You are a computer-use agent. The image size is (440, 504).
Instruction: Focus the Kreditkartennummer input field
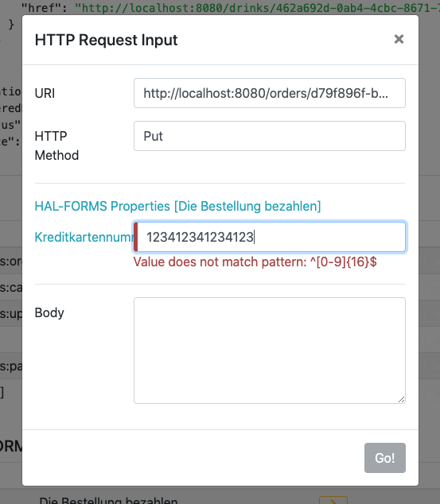(270, 237)
